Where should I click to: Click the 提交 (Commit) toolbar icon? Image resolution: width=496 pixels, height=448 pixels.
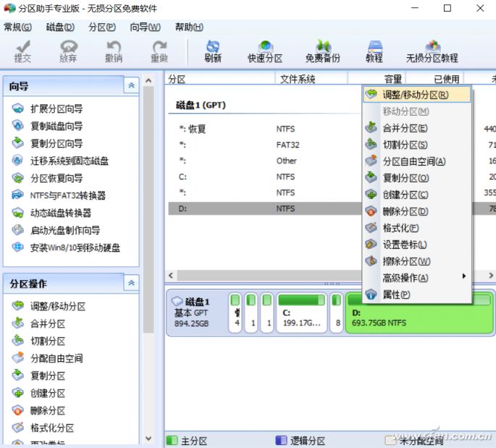coord(22,51)
